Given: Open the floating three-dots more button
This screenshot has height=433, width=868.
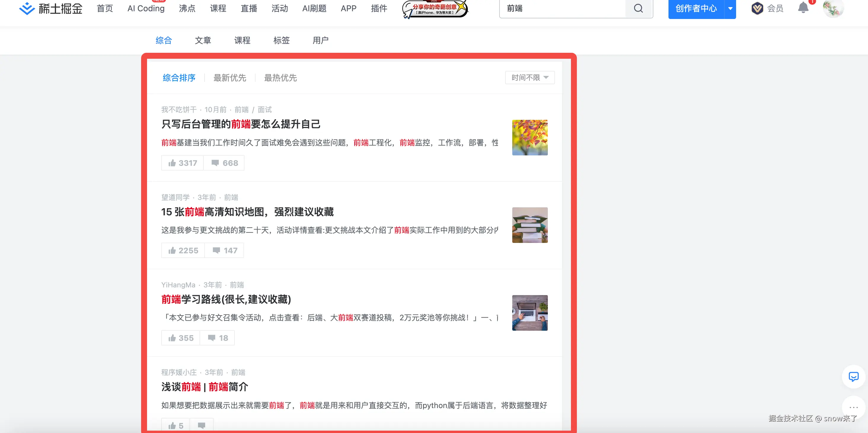Looking at the screenshot, I should coord(853,407).
